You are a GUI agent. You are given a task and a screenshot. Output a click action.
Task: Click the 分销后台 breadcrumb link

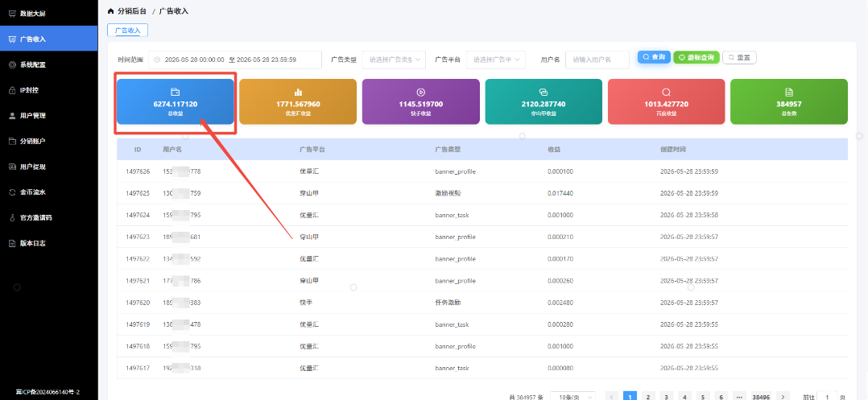click(132, 10)
